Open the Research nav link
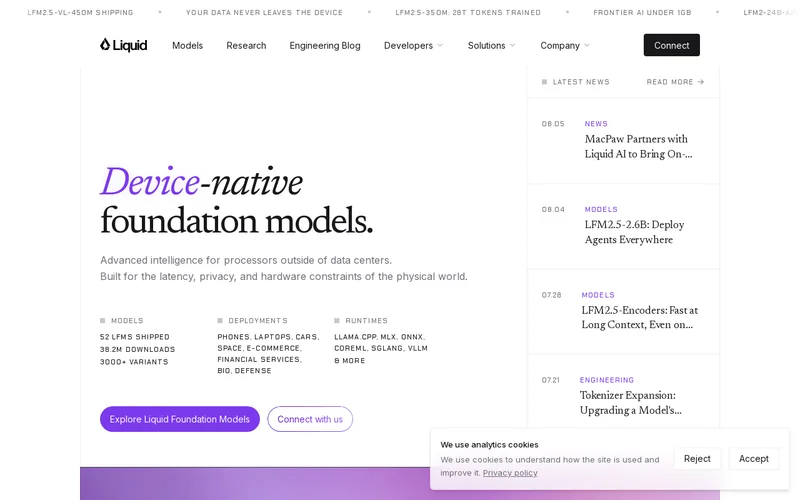800x500 pixels. pyautogui.click(x=246, y=45)
